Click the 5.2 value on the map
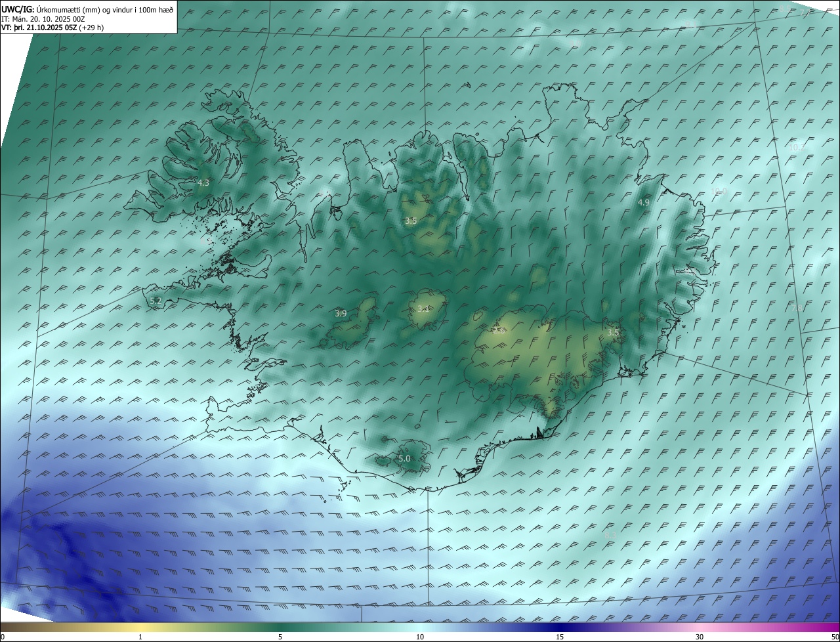The width and height of the screenshot is (840, 642). point(156,301)
